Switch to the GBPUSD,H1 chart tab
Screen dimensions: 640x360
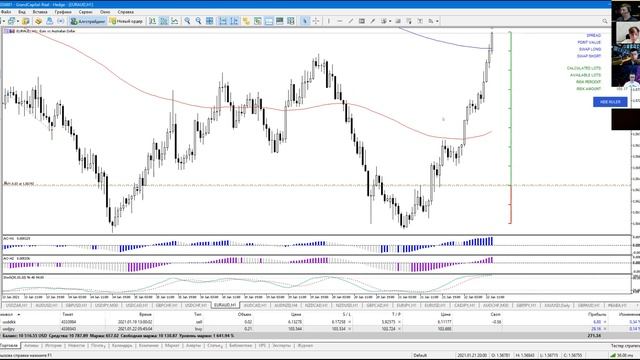(76, 305)
